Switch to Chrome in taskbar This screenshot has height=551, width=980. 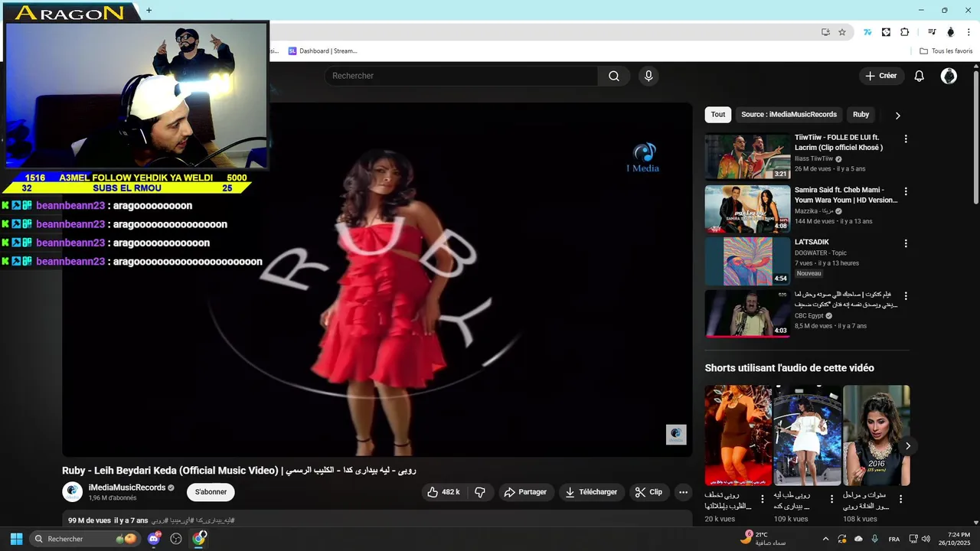(x=199, y=539)
